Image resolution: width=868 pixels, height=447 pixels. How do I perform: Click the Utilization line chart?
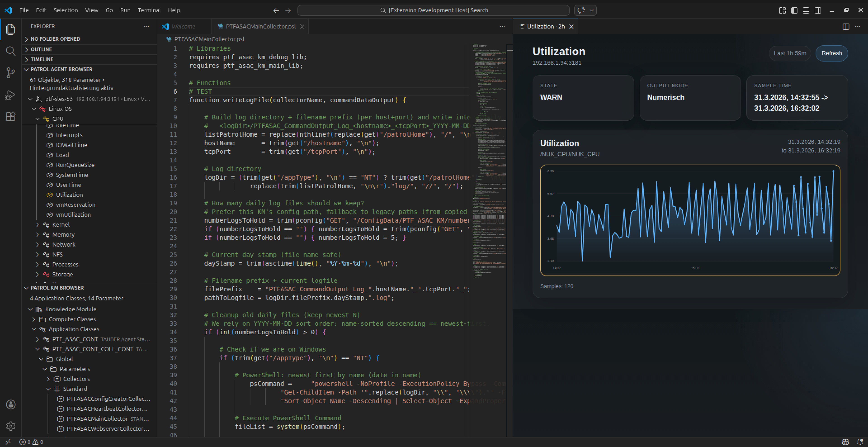pyautogui.click(x=690, y=220)
